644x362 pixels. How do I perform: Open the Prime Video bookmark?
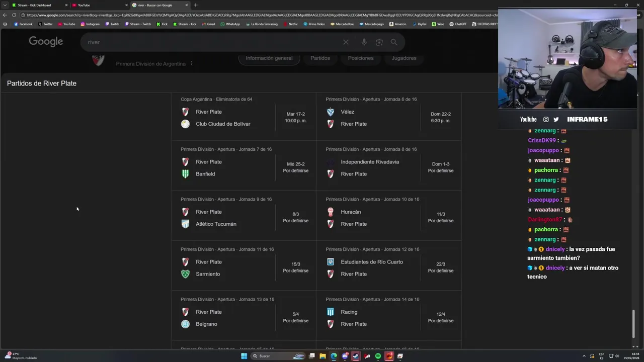coord(314,24)
